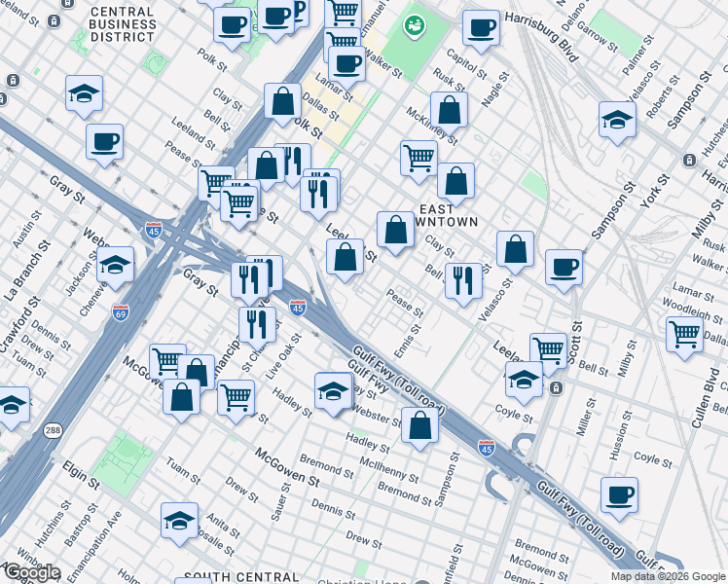Click the McIlhenny St street label
Screen dimensions: 728x584
point(389,470)
